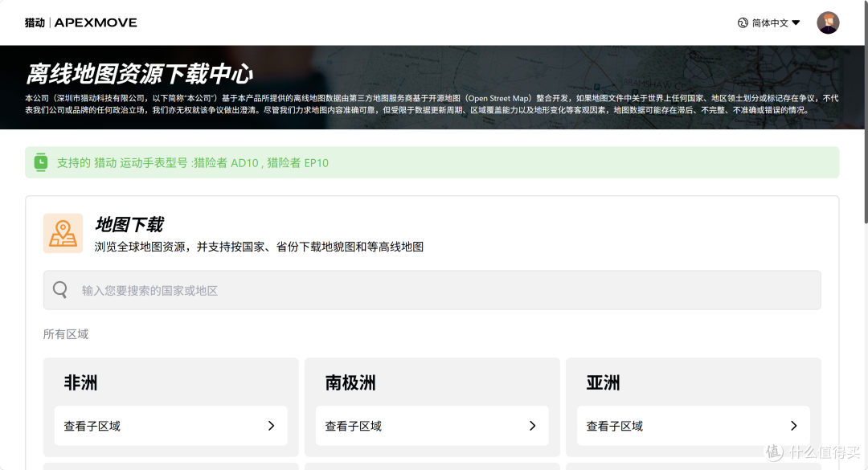This screenshot has height=470, width=868.
Task: Click the 离线地图资源下载中心 banner title
Action: coord(140,73)
